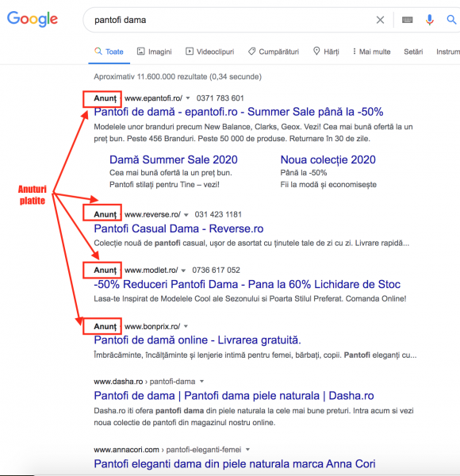This screenshot has height=476, width=460.
Task: Open Setări search settings
Action: click(x=413, y=52)
